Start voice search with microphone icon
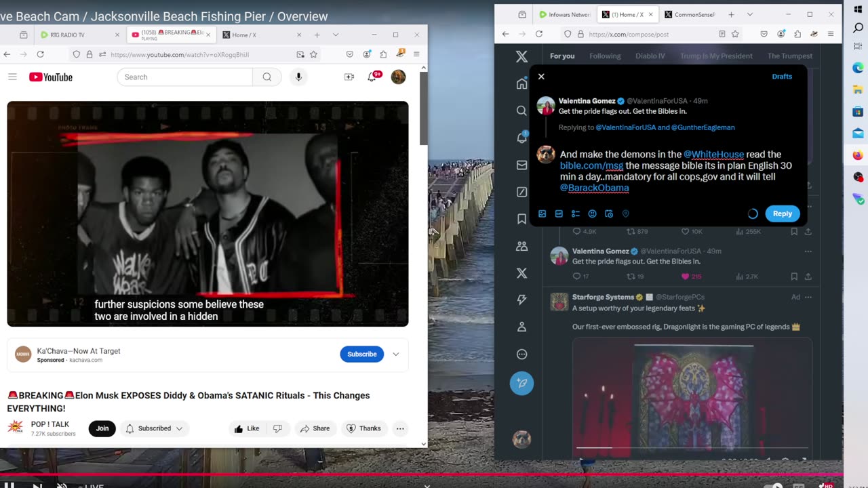 [298, 77]
